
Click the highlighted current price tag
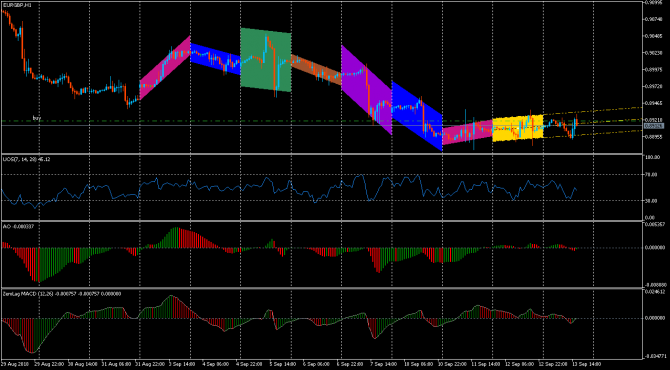[x=654, y=126]
